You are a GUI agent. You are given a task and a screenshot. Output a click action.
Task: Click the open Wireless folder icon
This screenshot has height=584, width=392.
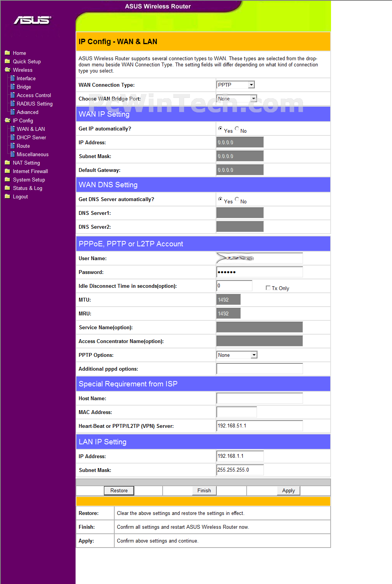click(7, 69)
